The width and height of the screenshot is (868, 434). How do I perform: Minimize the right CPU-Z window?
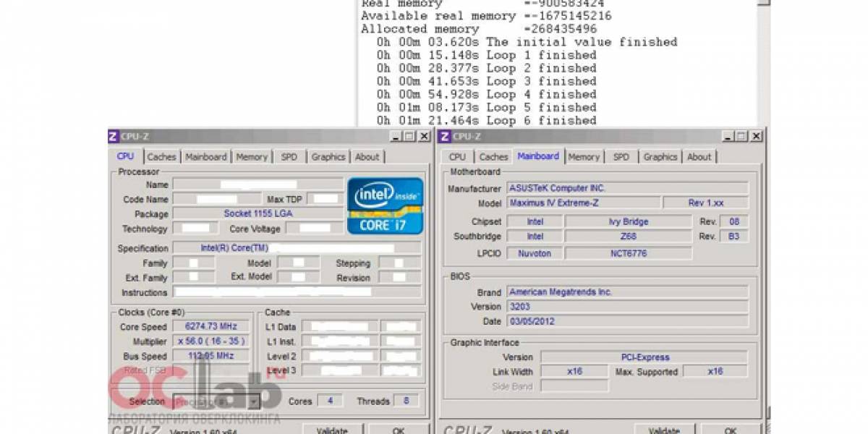pyautogui.click(x=728, y=136)
